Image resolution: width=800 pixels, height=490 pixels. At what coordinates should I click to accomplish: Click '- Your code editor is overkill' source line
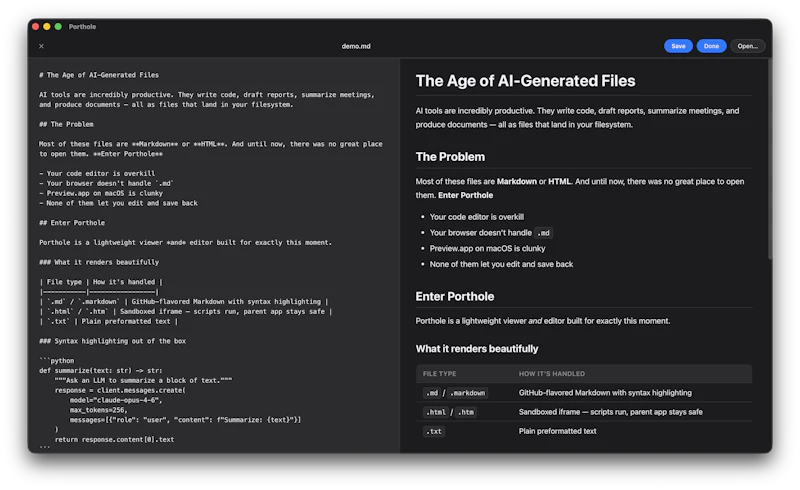[97, 174]
